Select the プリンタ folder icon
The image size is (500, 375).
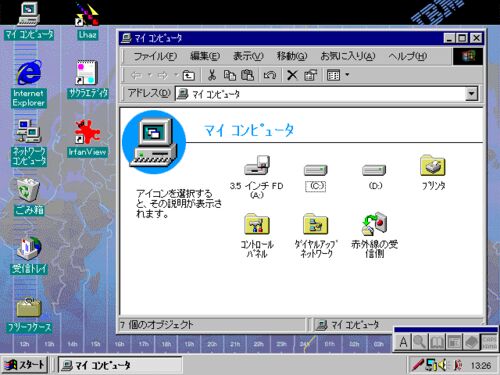[433, 165]
